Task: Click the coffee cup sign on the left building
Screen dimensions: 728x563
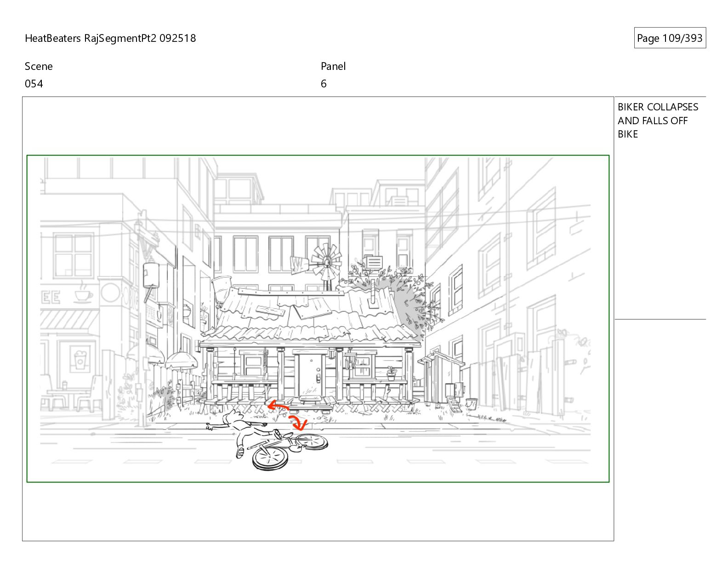Action: [83, 293]
